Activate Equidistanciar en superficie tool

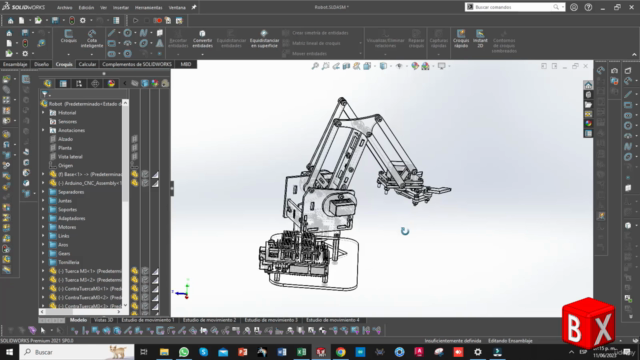tap(264, 39)
